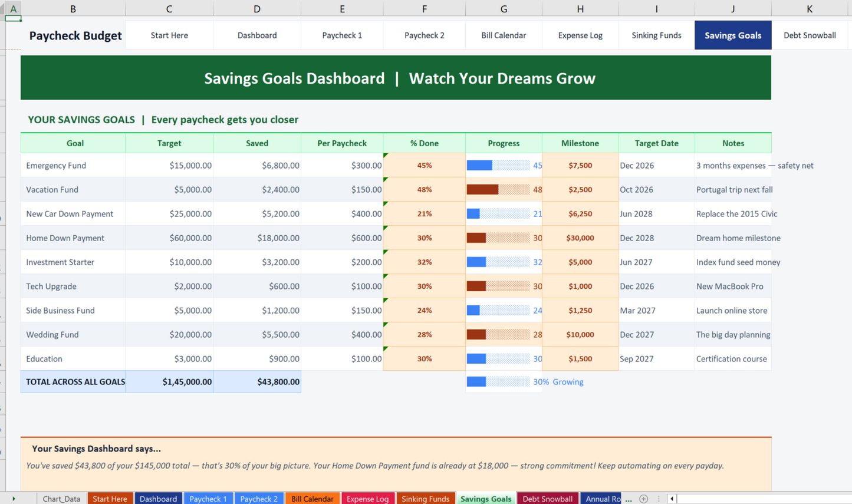The width and height of the screenshot is (852, 504).
Task: Click the Sep 2027 target date cell
Action: 656,359
